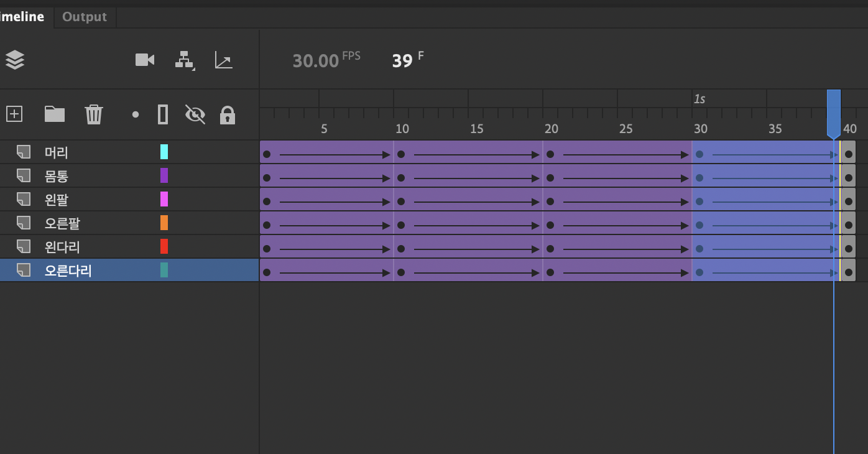Viewport: 868px width, 454px height.
Task: Click the 1s time marker on ruler
Action: (699, 99)
